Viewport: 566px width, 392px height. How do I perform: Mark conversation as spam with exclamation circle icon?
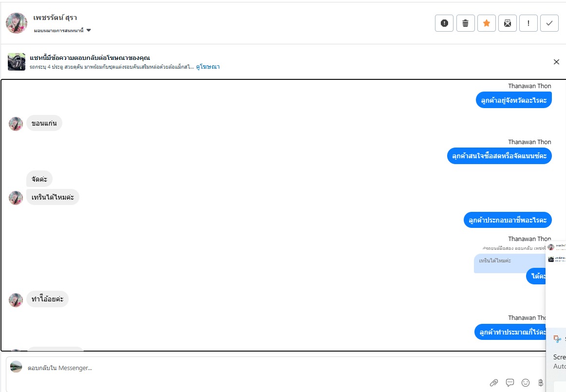pos(444,23)
